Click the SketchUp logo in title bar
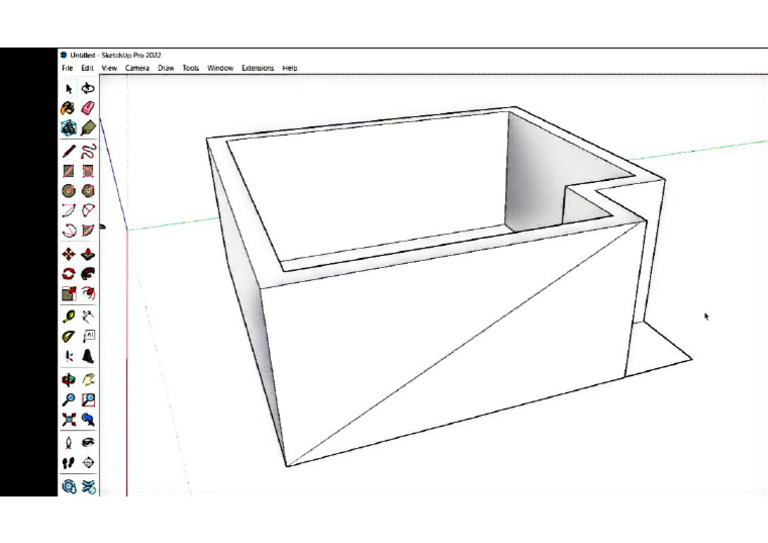This screenshot has height=543, width=768. tap(64, 55)
